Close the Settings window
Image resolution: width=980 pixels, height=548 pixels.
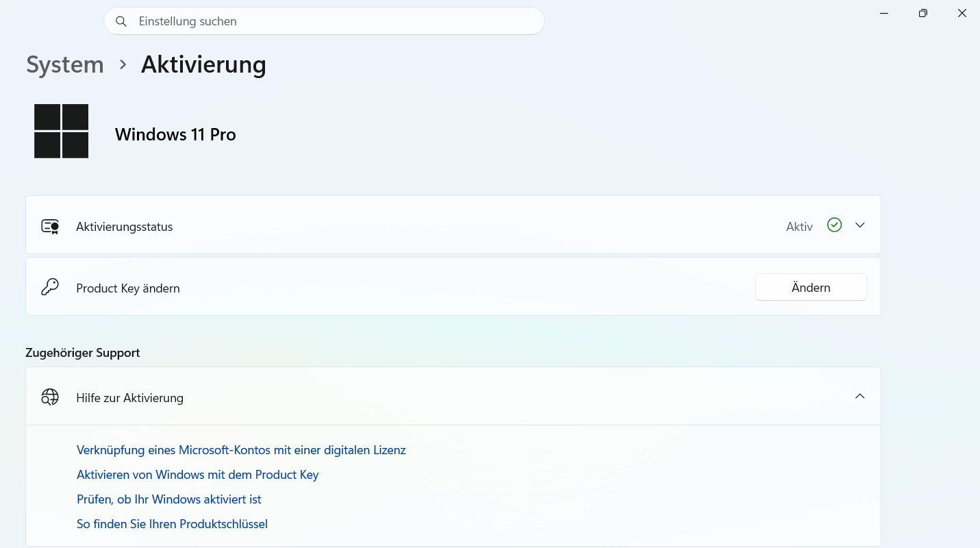[962, 13]
